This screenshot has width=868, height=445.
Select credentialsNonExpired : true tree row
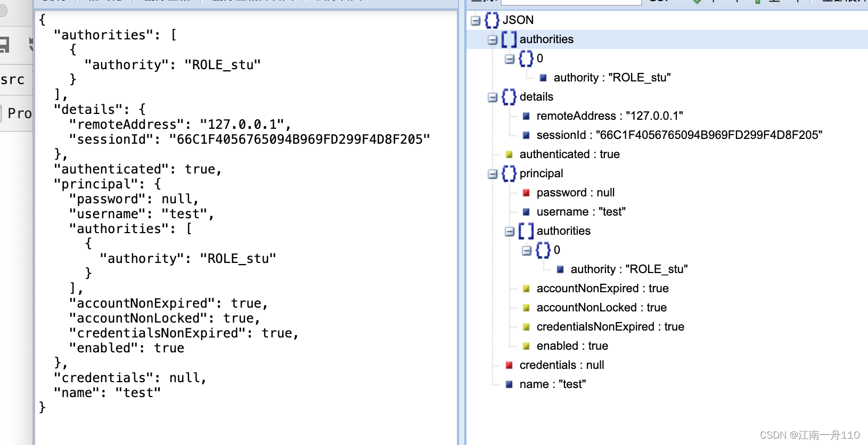(x=610, y=327)
